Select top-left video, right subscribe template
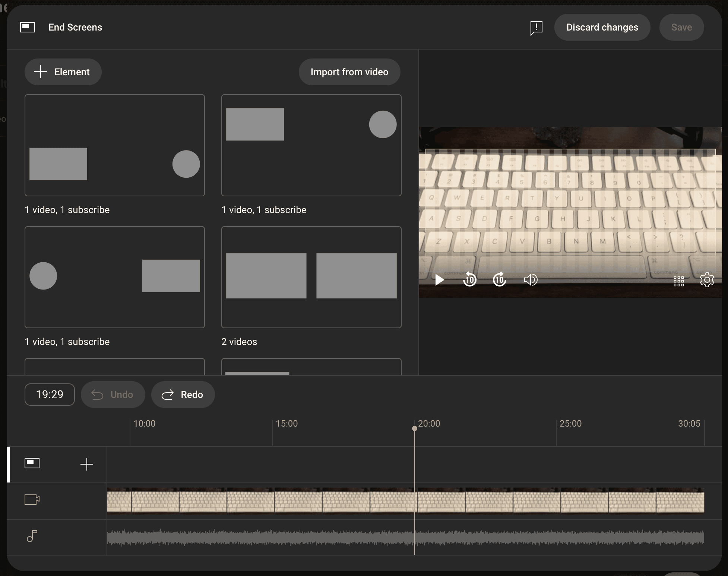 (311, 145)
